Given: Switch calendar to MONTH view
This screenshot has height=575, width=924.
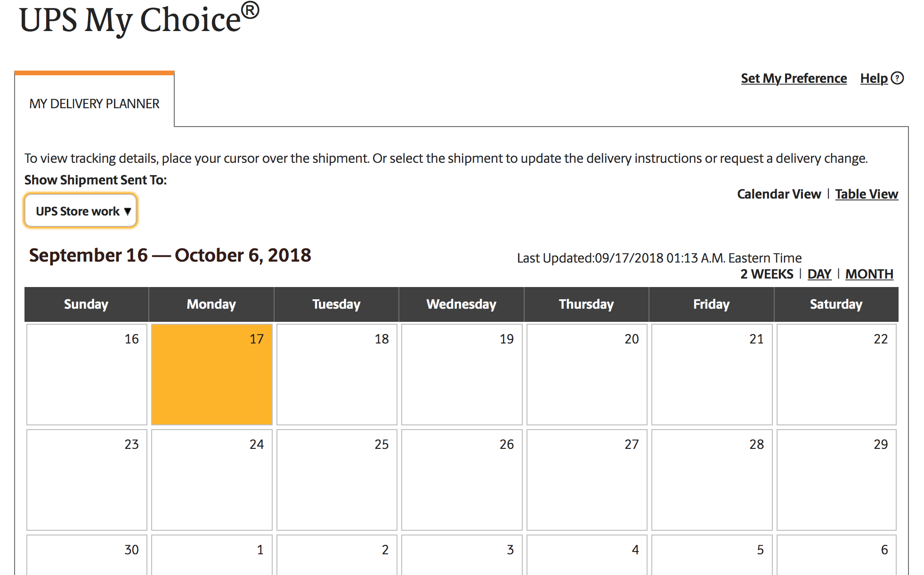Looking at the screenshot, I should click(869, 274).
